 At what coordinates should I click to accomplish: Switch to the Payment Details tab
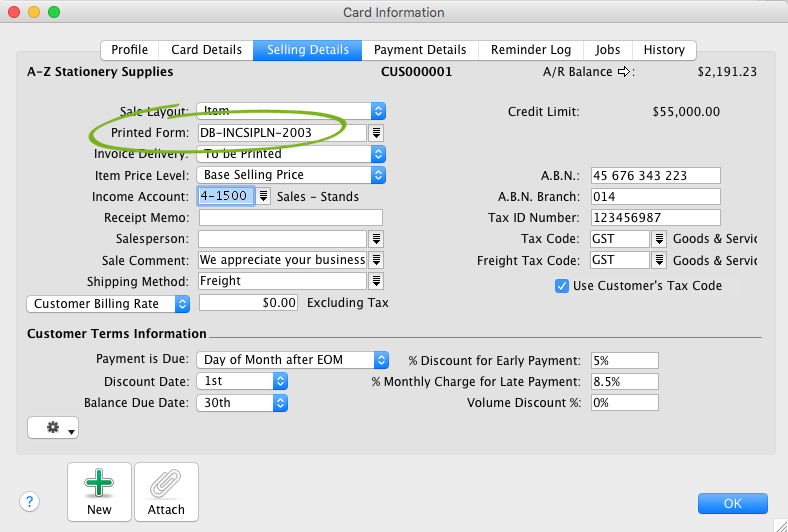coord(420,50)
